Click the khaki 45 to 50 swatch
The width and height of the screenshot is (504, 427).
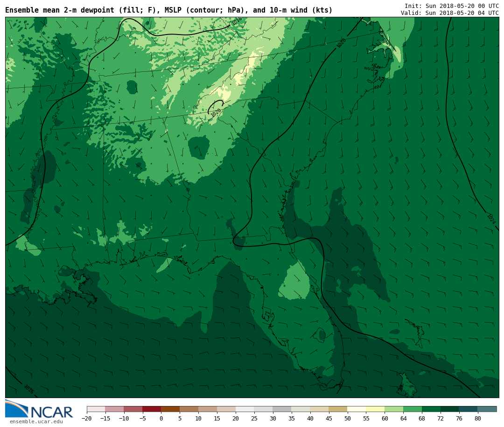tap(338, 409)
